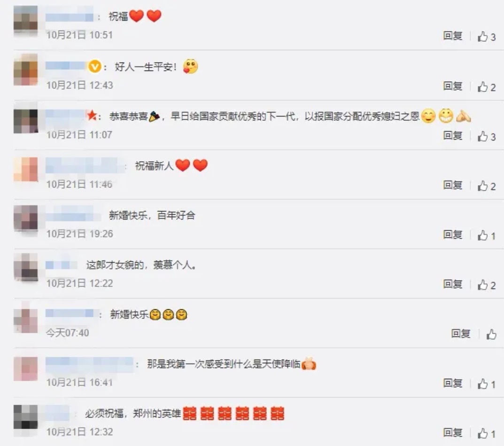The image size is (504, 446).
Task: Reply to the 百年好合 comment
Action: [x=453, y=235]
